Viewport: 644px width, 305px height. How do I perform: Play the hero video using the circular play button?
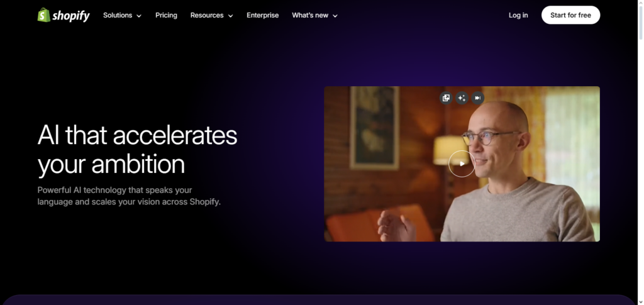click(x=462, y=164)
